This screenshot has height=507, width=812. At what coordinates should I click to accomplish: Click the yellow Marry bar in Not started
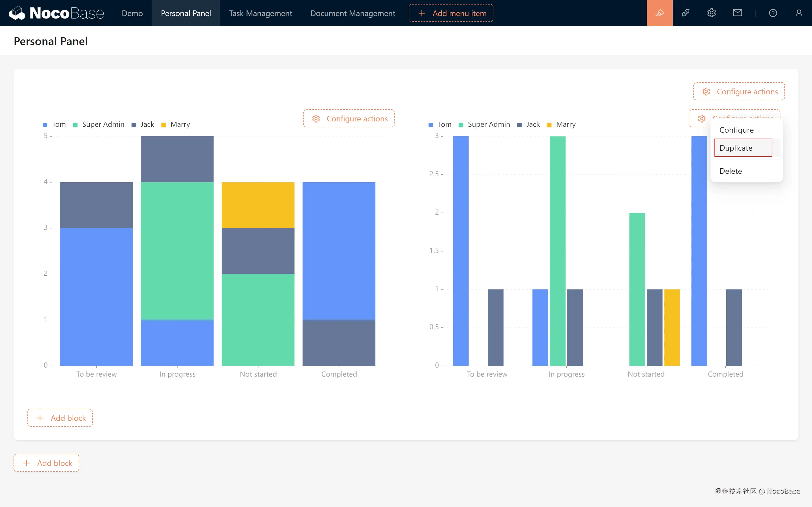pos(672,327)
